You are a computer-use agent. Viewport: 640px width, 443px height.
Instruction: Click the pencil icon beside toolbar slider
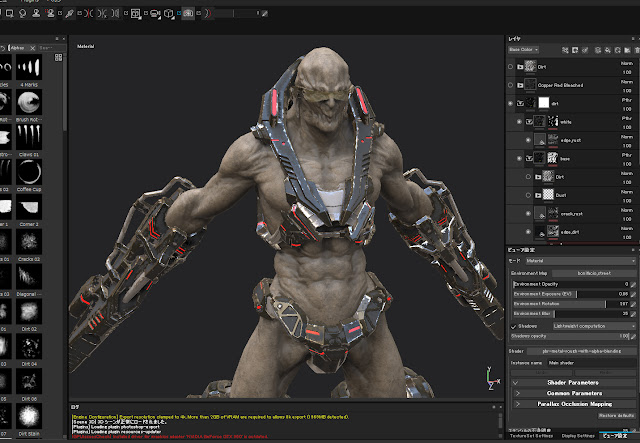(264, 13)
